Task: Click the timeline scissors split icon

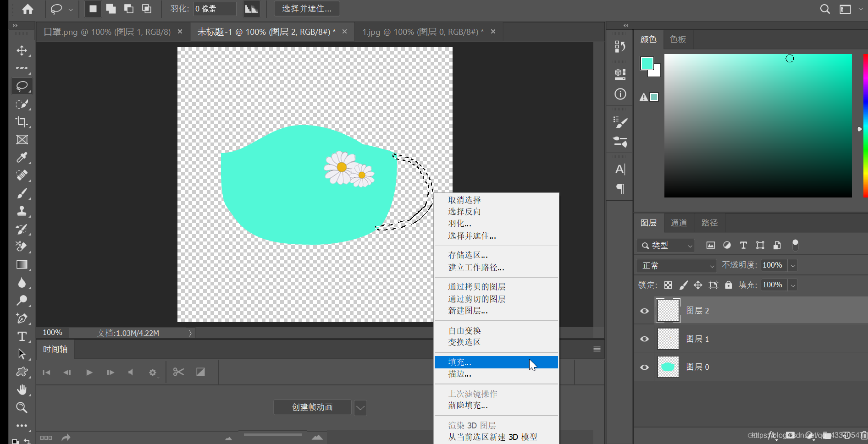Action: [x=178, y=372]
